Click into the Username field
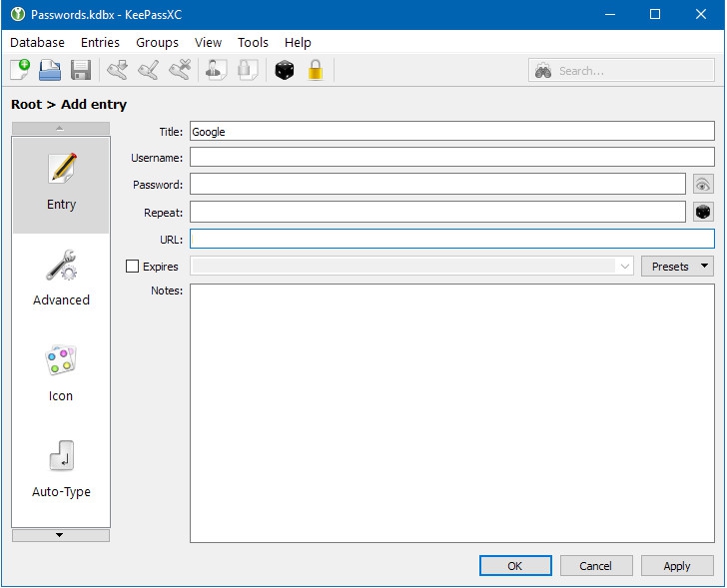The height and width of the screenshot is (588, 727). pos(451,158)
